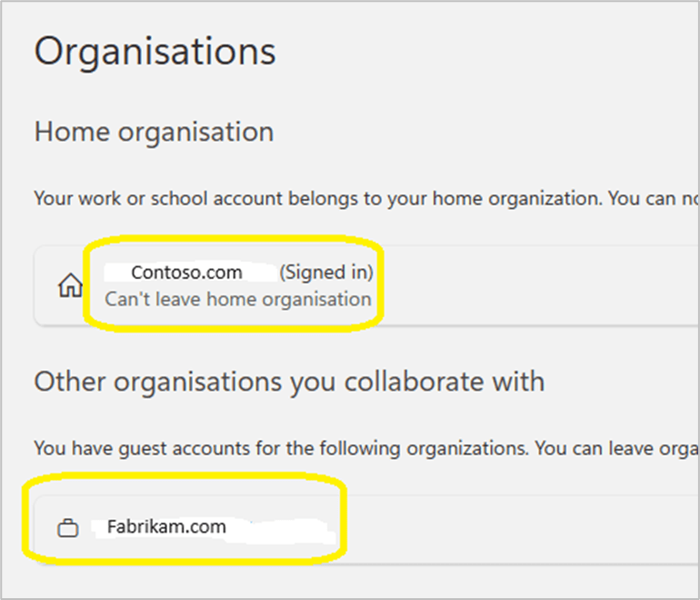Select the Contoso.com organisation name
This screenshot has width=700, height=600.
pyautogui.click(x=186, y=272)
